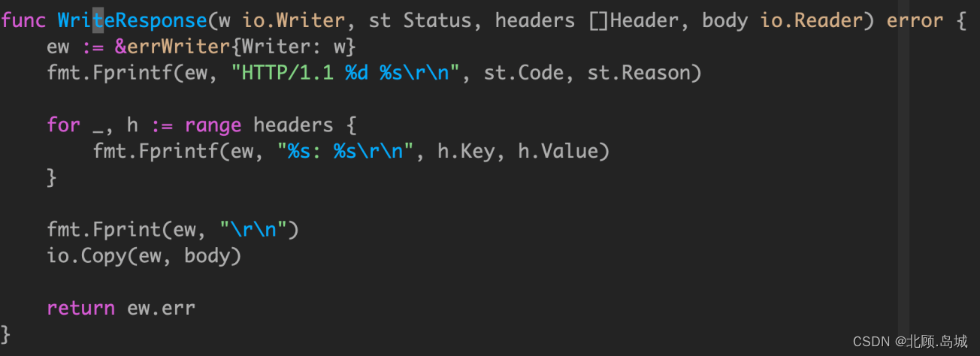The width and height of the screenshot is (980, 356).
Task: Click the range keyword
Action: [x=213, y=125]
